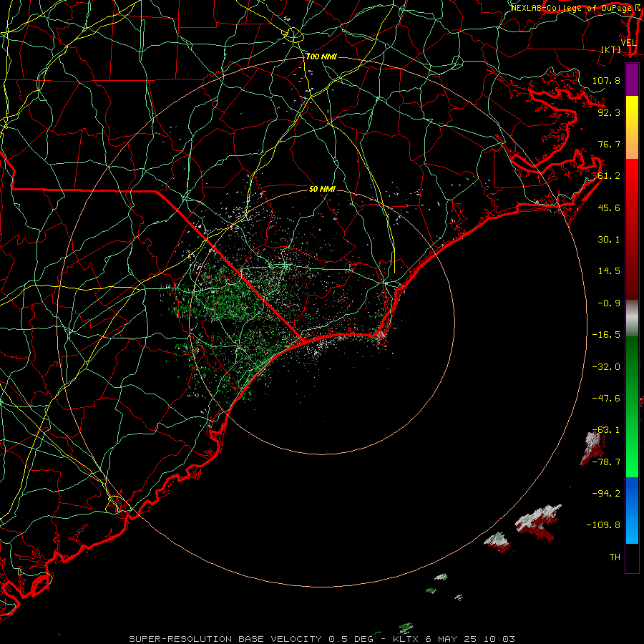644x644 pixels.
Task: Pick the gray near-zero segment of the velocity scale
Action: [x=632, y=318]
